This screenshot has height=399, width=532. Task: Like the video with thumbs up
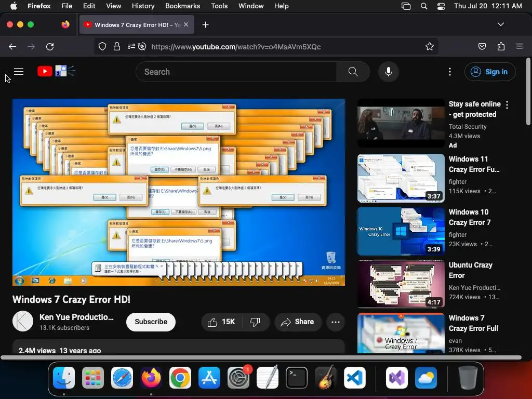pyautogui.click(x=221, y=322)
